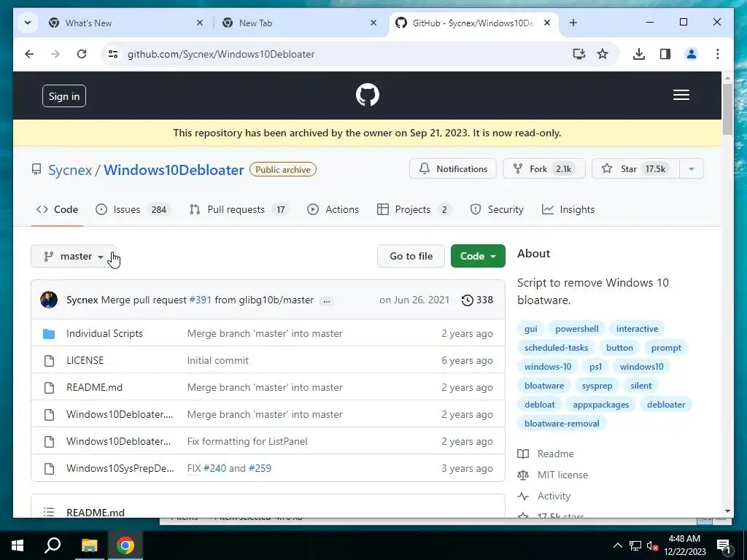The height and width of the screenshot is (560, 747).
Task: Open File Explorer from taskbar
Action: click(89, 545)
